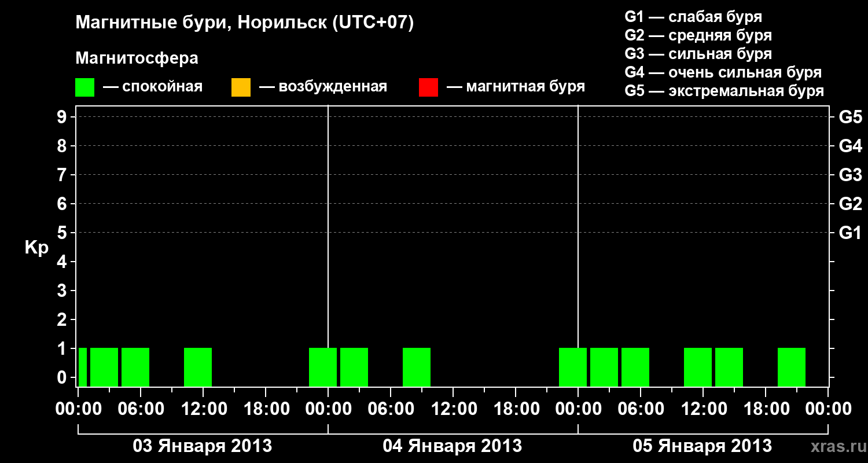Click the right-axis label 'G5'
This screenshot has height=463, width=868.
[851, 117]
